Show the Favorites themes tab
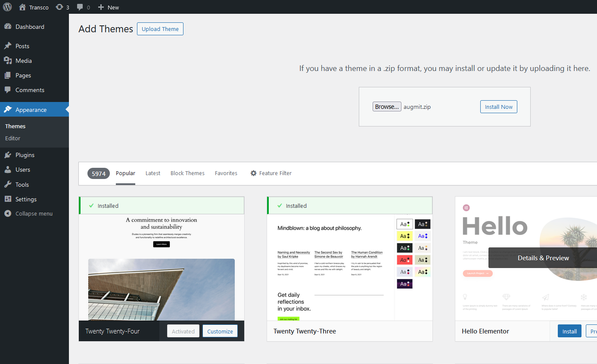Screen dimensions: 597x364 click(x=226, y=173)
